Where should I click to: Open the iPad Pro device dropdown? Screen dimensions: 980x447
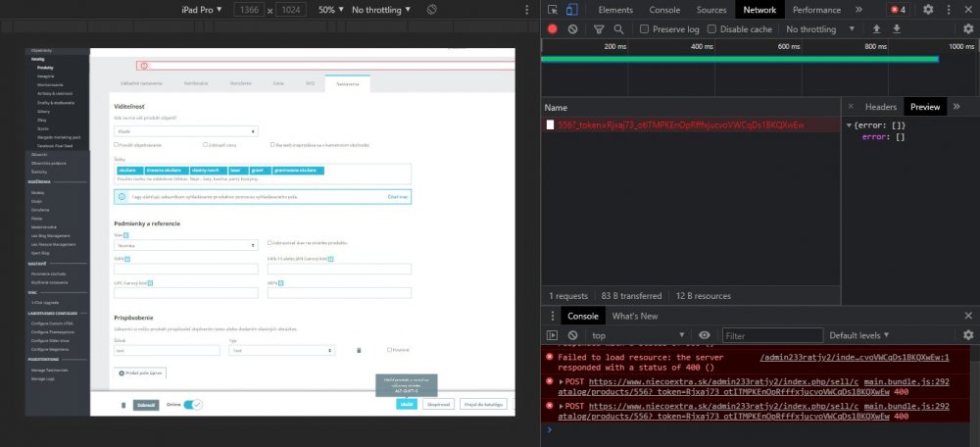coord(201,10)
